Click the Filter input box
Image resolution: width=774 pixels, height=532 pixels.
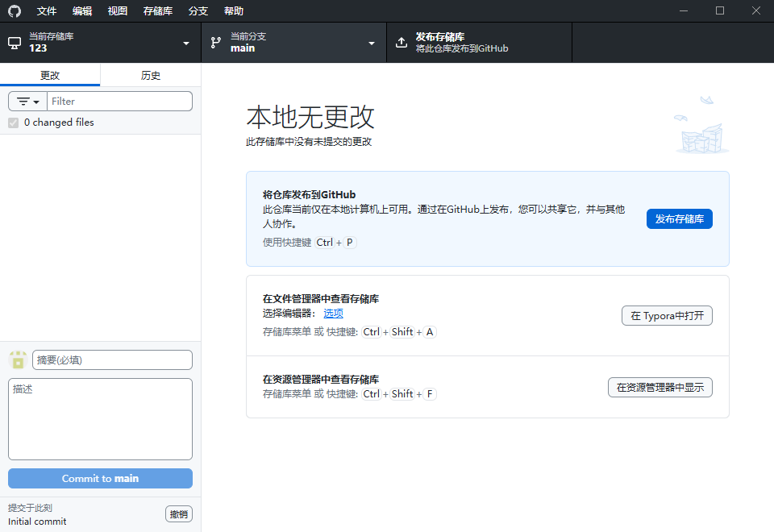coord(119,101)
